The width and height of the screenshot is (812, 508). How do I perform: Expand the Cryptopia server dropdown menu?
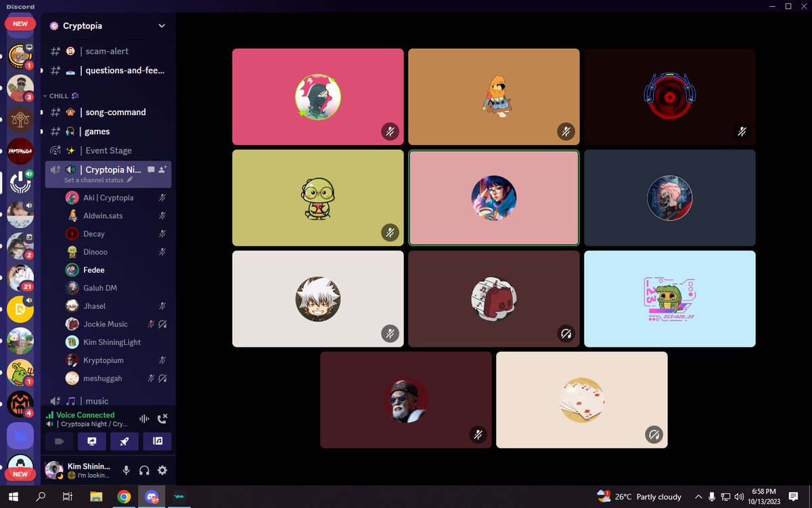click(x=161, y=26)
